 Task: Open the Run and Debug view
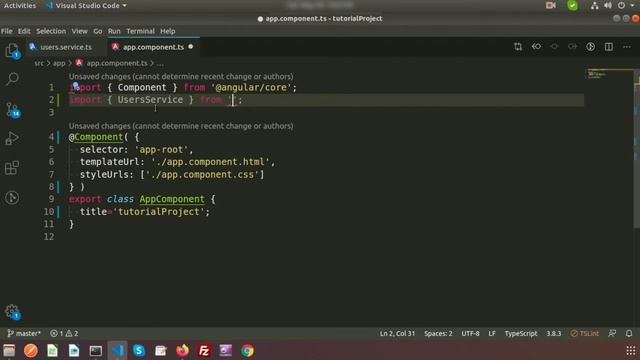pyautogui.click(x=12, y=138)
